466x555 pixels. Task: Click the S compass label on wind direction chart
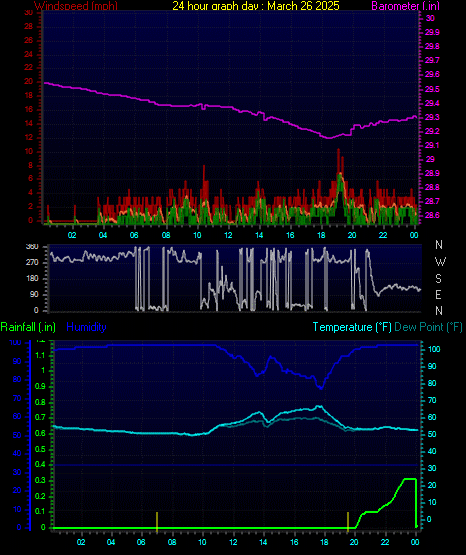pyautogui.click(x=438, y=279)
